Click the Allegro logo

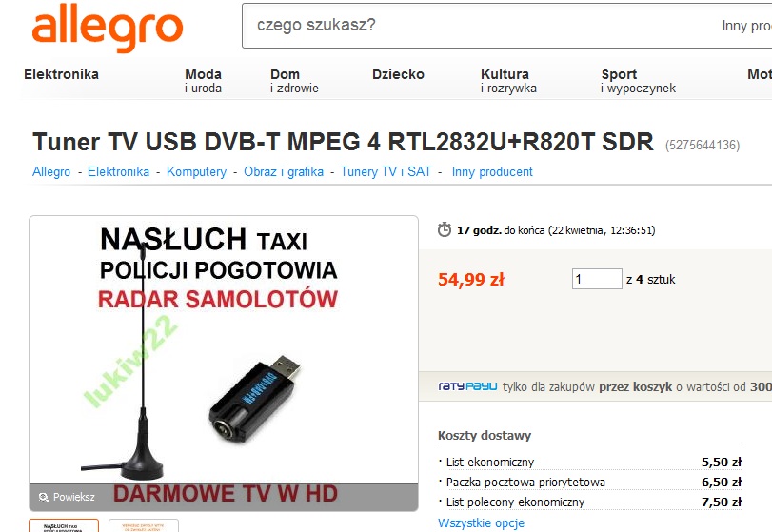(x=108, y=28)
